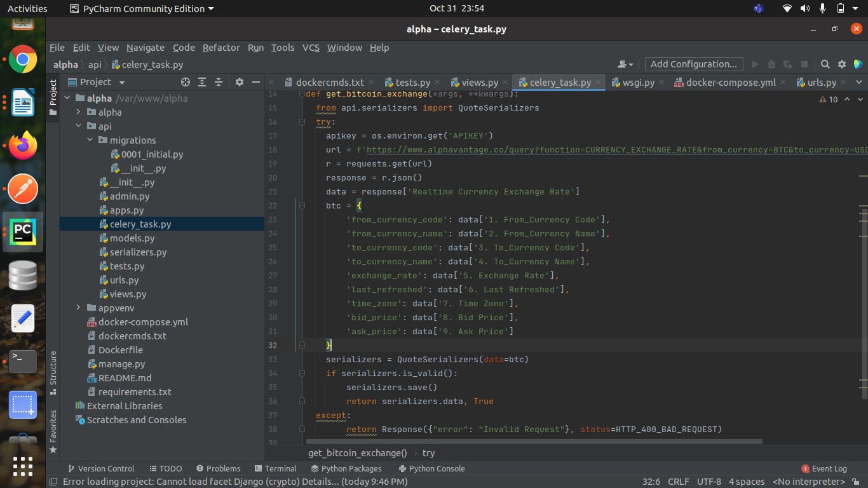Hide the Project panel with the minus icon
This screenshot has width=868, height=488.
255,81
